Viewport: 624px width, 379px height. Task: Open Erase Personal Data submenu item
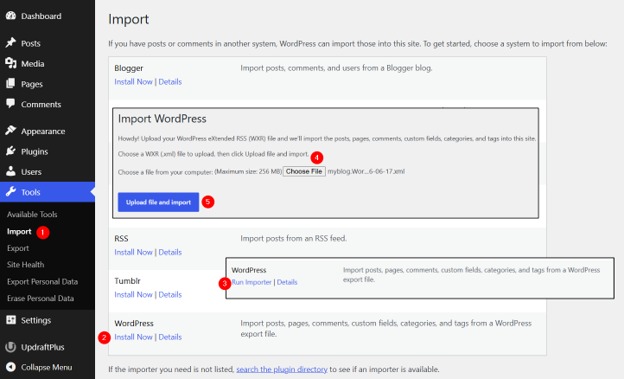(x=41, y=299)
